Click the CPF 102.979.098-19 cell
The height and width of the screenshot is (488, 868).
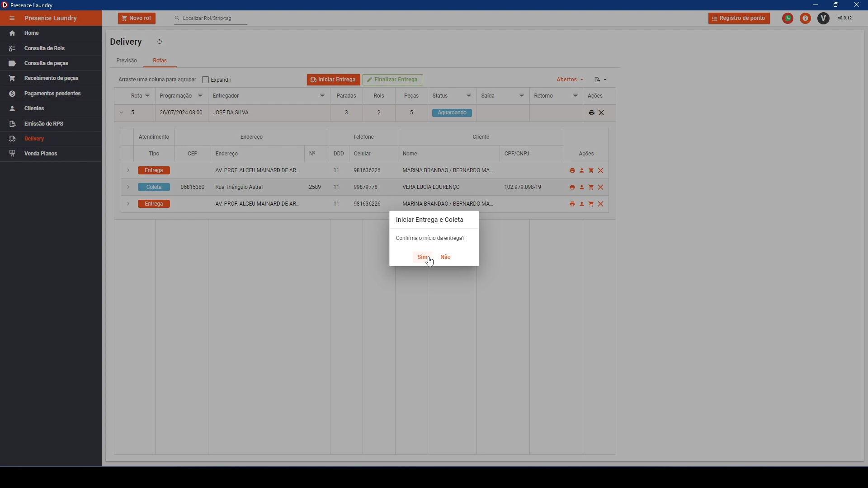532,188
